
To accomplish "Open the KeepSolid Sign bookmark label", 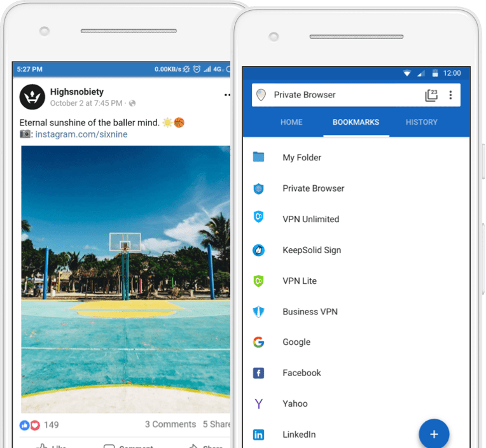I will click(312, 250).
